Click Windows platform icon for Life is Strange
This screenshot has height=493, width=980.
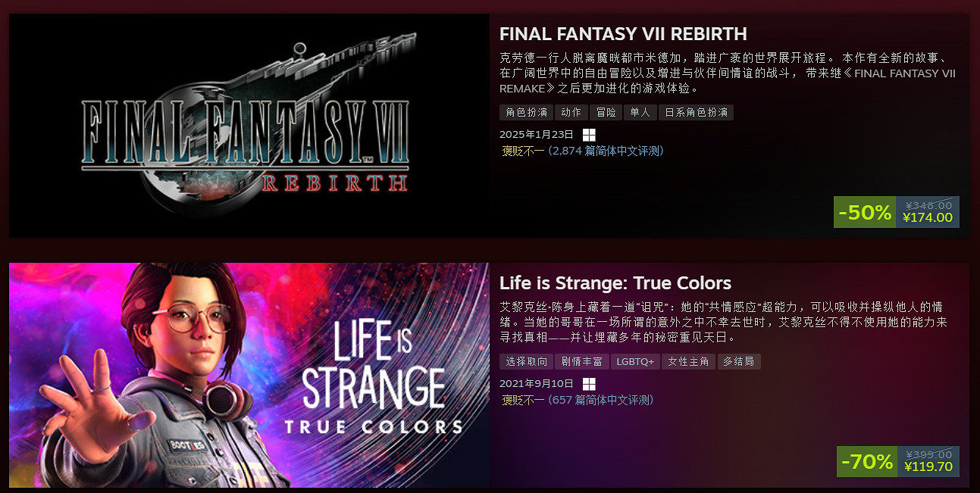[589, 384]
